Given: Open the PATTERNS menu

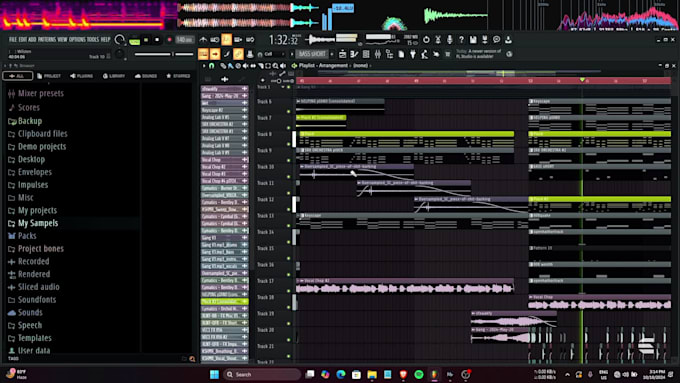Looking at the screenshot, I should (47, 39).
